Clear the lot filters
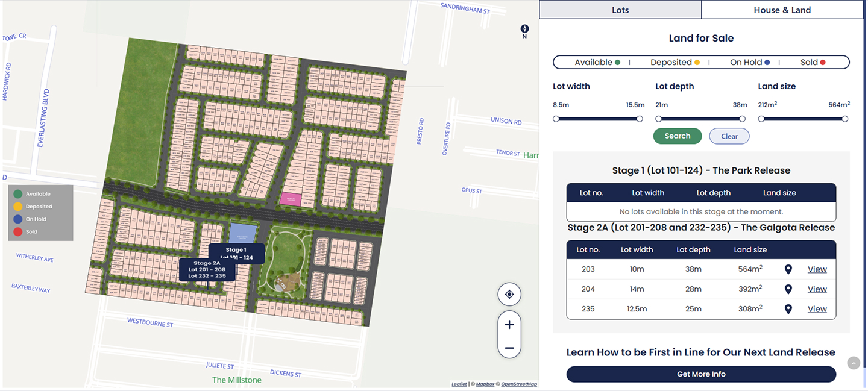The image size is (868, 391). (729, 136)
